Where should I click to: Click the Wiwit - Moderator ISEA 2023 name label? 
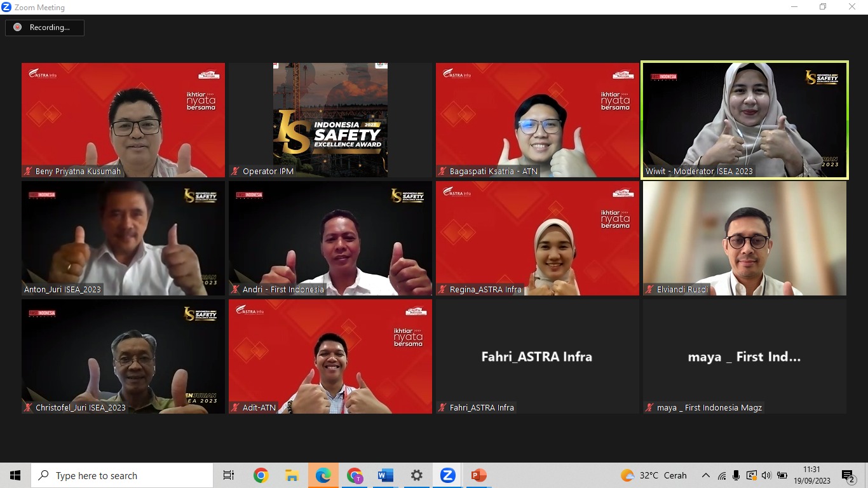click(x=699, y=172)
